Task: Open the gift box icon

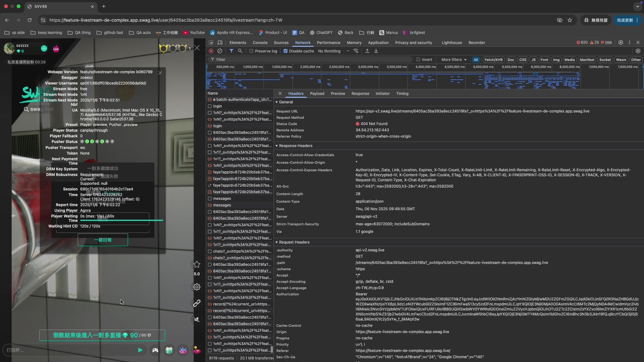Action: 169,350
